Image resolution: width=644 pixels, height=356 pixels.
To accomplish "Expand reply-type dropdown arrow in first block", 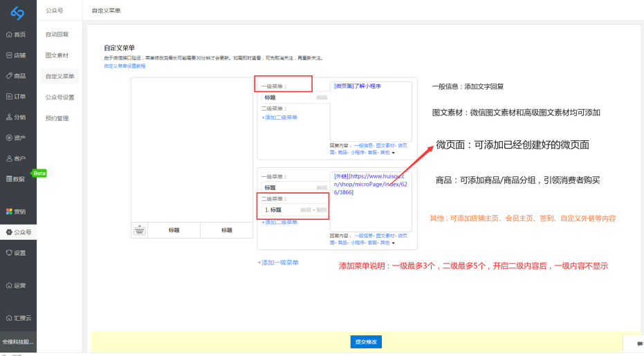I will 394,153.
